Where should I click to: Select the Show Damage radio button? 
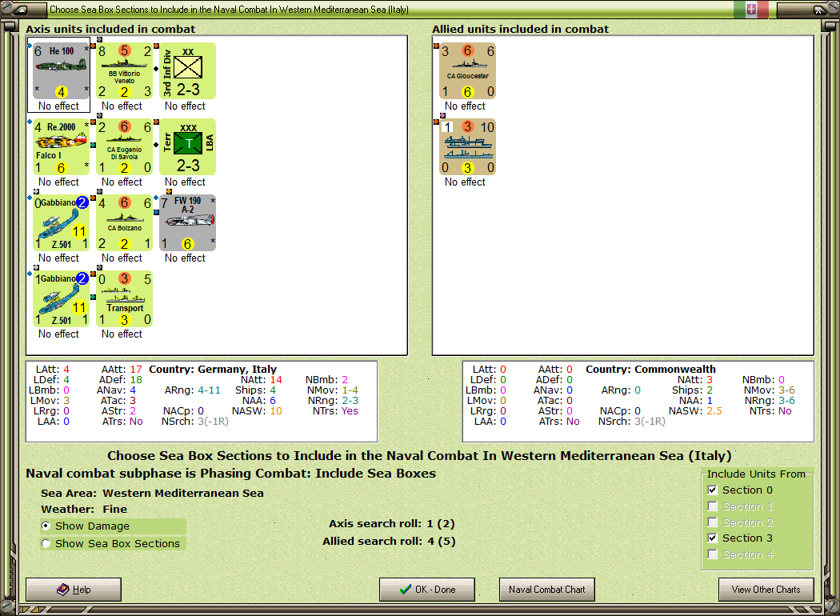46,526
